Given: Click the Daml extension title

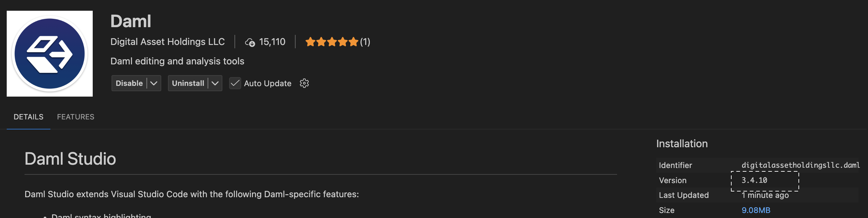Looking at the screenshot, I should 131,21.
